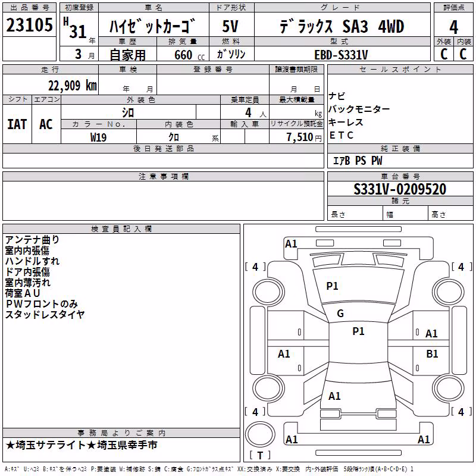Click office notice ★埼玉サテライト★埼玉県幸手市

click(x=82, y=445)
